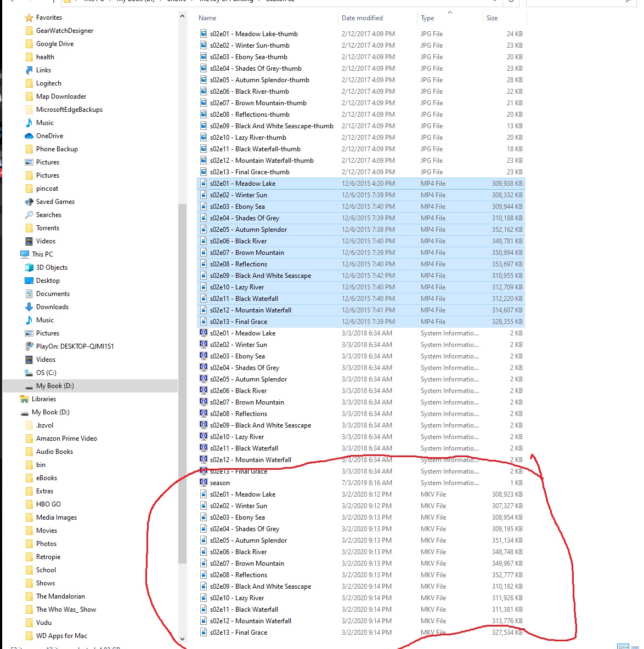Click the Google Drive folder icon
Screen dimensions: 644x649
coord(29,44)
